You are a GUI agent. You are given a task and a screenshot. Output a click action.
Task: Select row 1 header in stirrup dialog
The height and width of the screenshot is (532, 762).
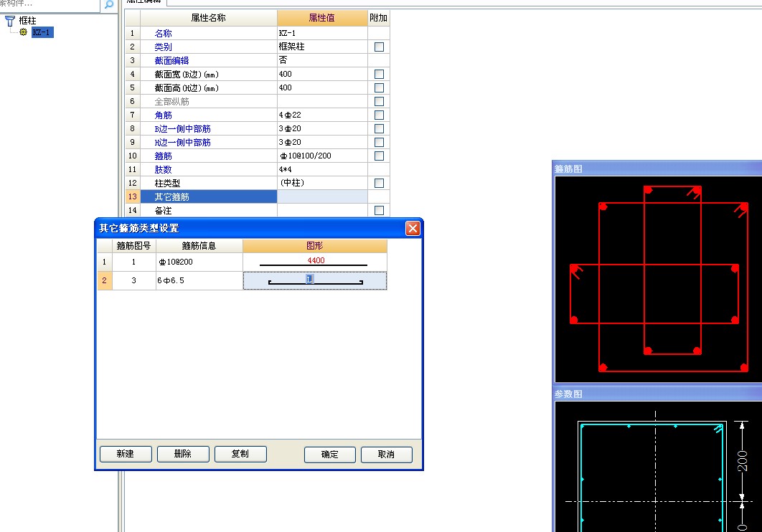pos(105,262)
